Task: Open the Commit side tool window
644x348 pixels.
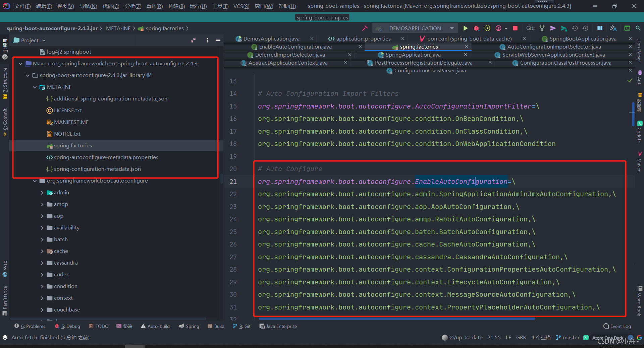Action: (x=5, y=122)
